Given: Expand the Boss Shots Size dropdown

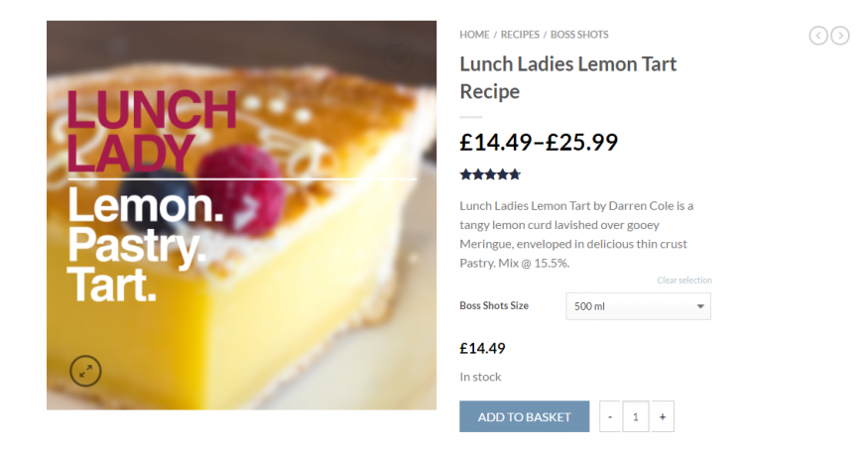Looking at the screenshot, I should (638, 306).
